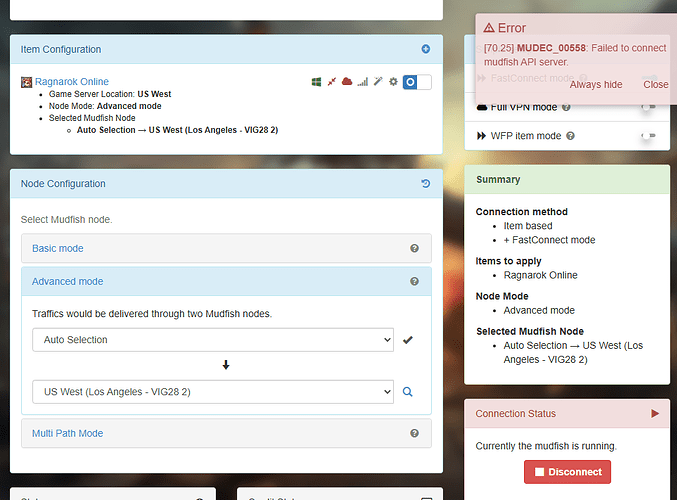Click the fast-forward icon beside WFP item mode

(x=481, y=136)
